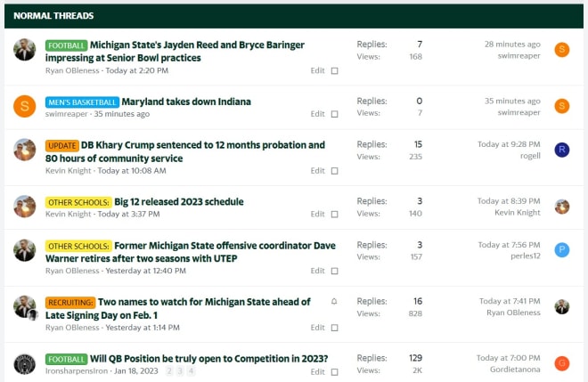Go to page 2 of QB Position thread

tap(169, 371)
